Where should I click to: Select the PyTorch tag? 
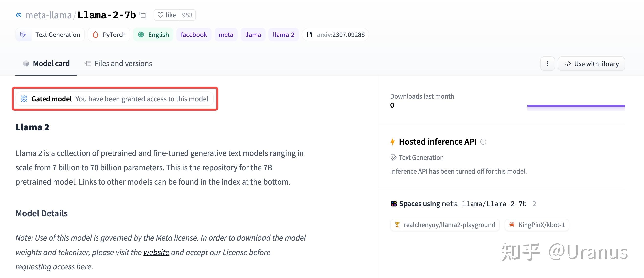tap(109, 35)
